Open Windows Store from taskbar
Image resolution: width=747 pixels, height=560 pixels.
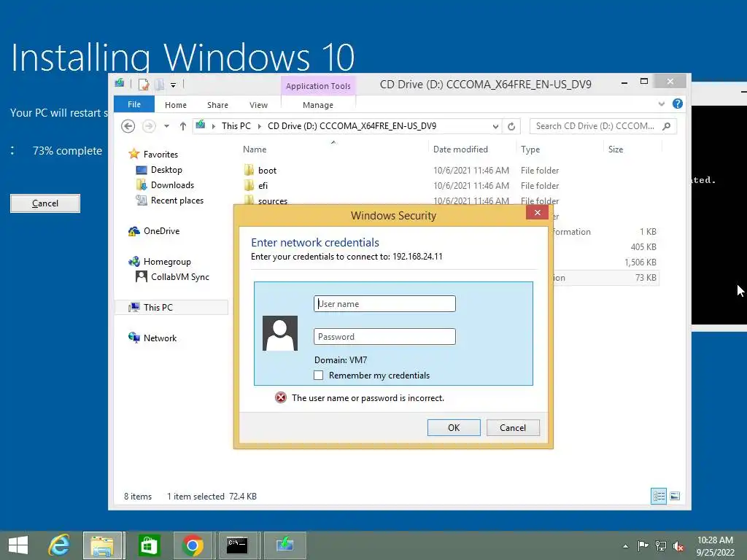point(149,545)
